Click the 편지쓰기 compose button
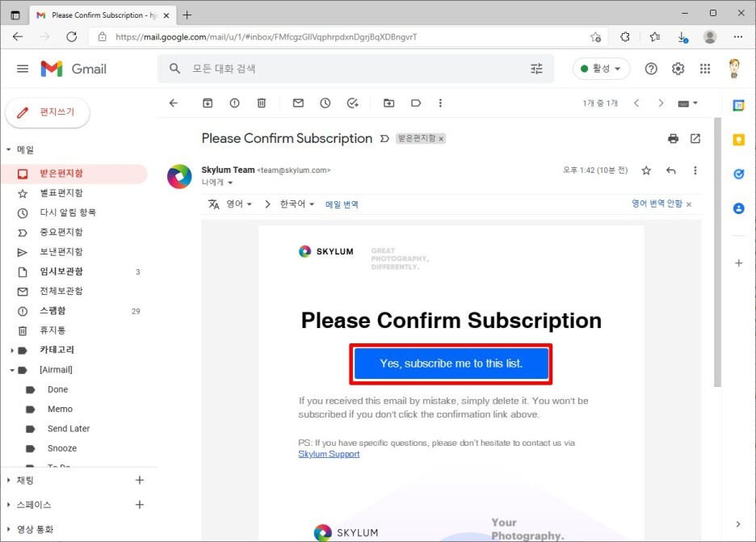This screenshot has width=756, height=542. pos(48,113)
